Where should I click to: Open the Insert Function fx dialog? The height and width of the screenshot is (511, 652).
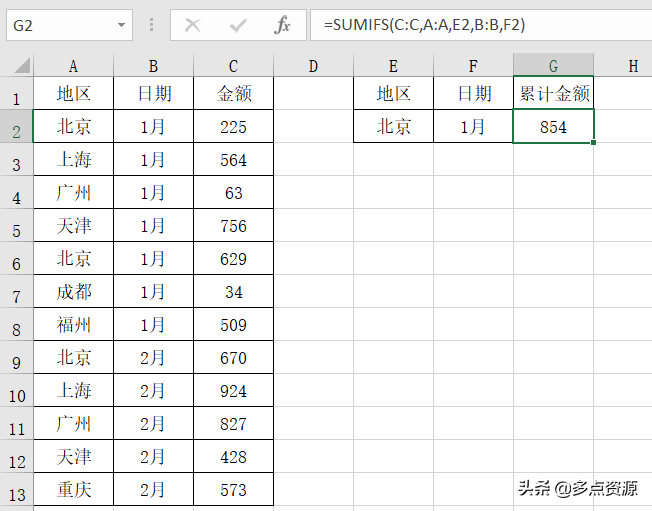pyautogui.click(x=282, y=25)
